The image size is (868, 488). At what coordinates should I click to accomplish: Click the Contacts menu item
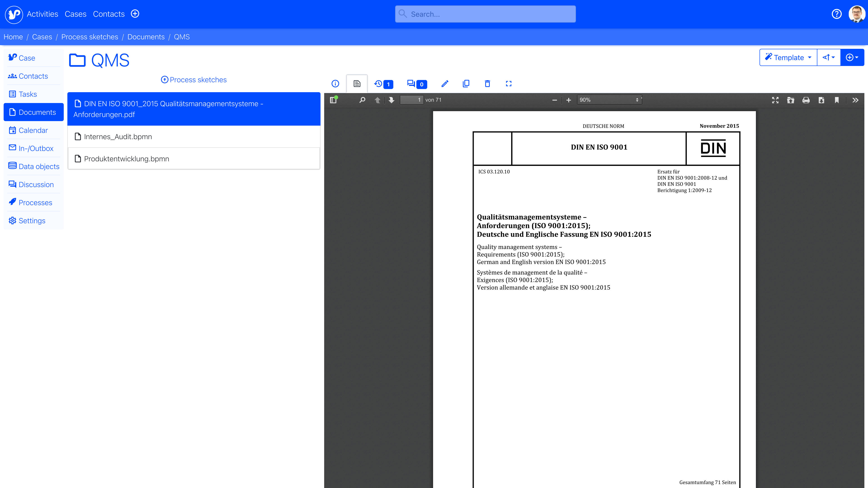[x=108, y=14]
